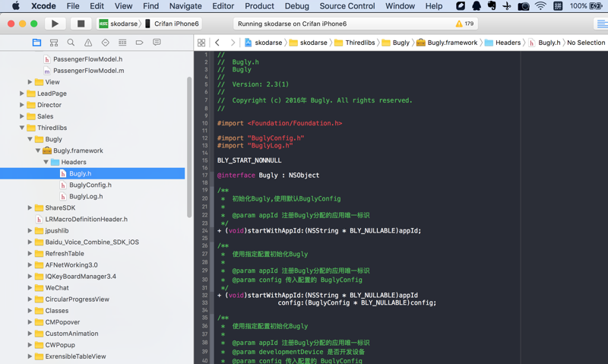Click the warning badge showing 179 issues
Viewport: 608px width, 364px height.
tap(464, 24)
